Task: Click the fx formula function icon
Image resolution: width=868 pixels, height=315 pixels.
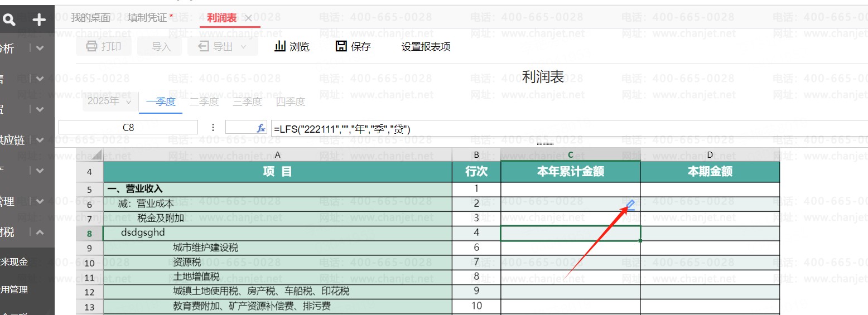Action: pos(261,128)
